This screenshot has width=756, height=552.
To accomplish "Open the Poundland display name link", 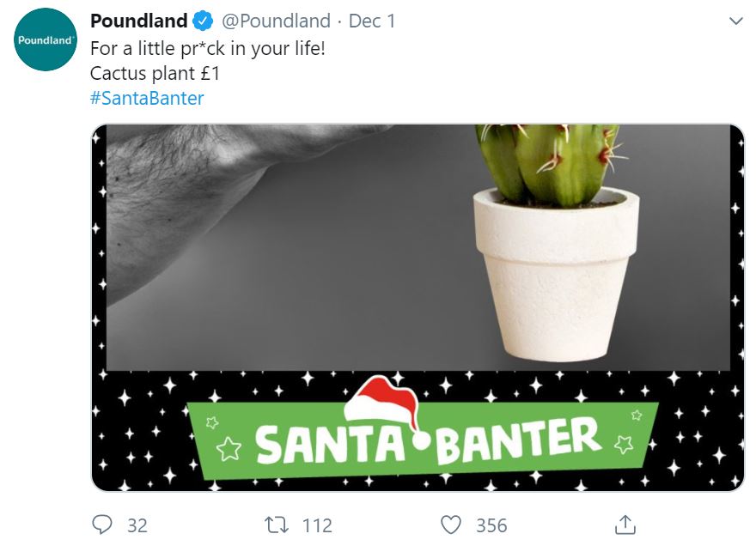I will click(x=139, y=21).
